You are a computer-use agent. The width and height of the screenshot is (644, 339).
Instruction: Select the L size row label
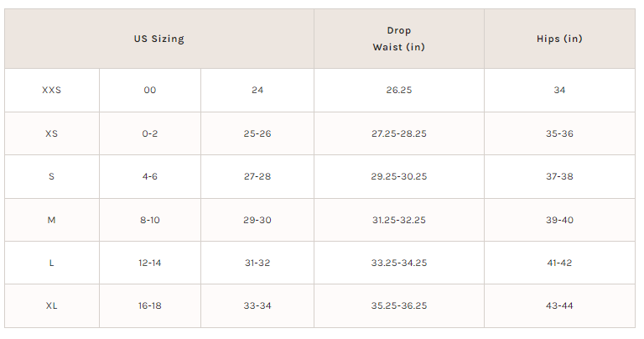[x=52, y=263]
